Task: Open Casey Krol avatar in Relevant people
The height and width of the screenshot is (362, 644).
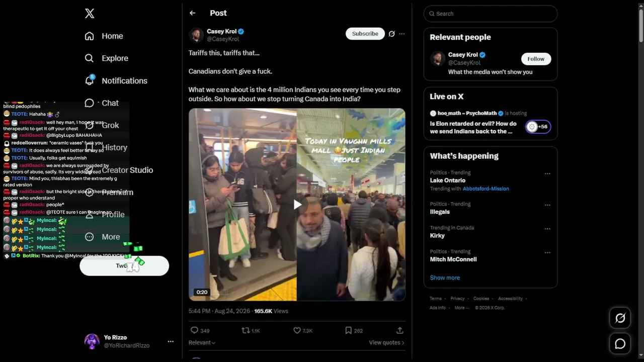Action: click(438, 59)
